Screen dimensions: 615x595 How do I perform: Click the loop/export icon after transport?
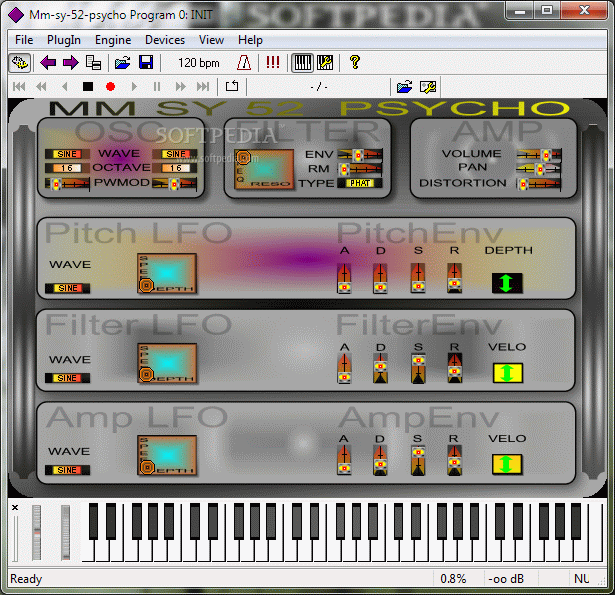(x=232, y=86)
